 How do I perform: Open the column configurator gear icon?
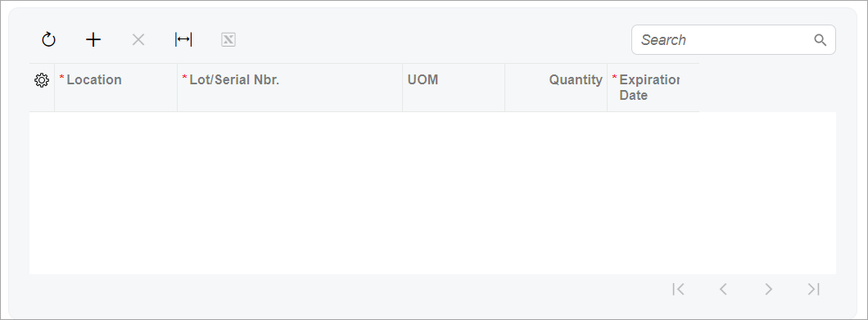[x=42, y=80]
